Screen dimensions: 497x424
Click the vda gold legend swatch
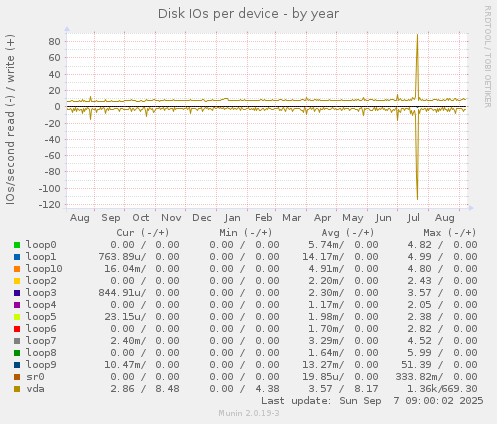pos(17,389)
